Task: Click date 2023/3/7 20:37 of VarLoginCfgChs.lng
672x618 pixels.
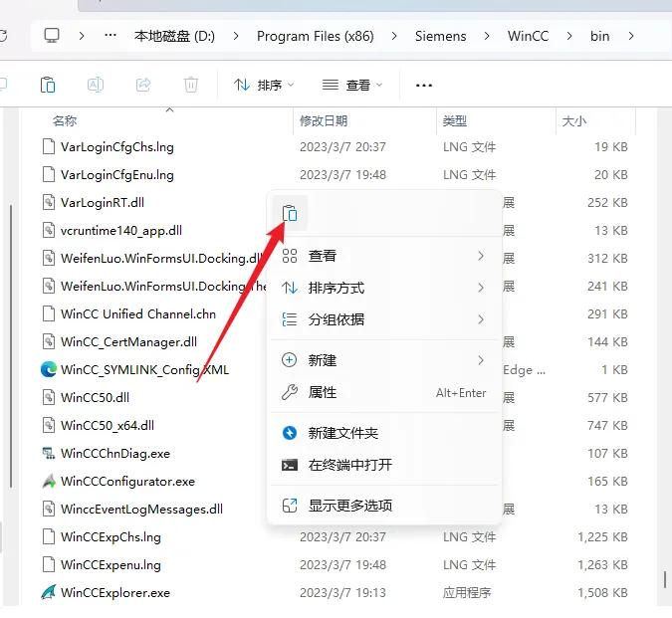Action: [x=342, y=147]
